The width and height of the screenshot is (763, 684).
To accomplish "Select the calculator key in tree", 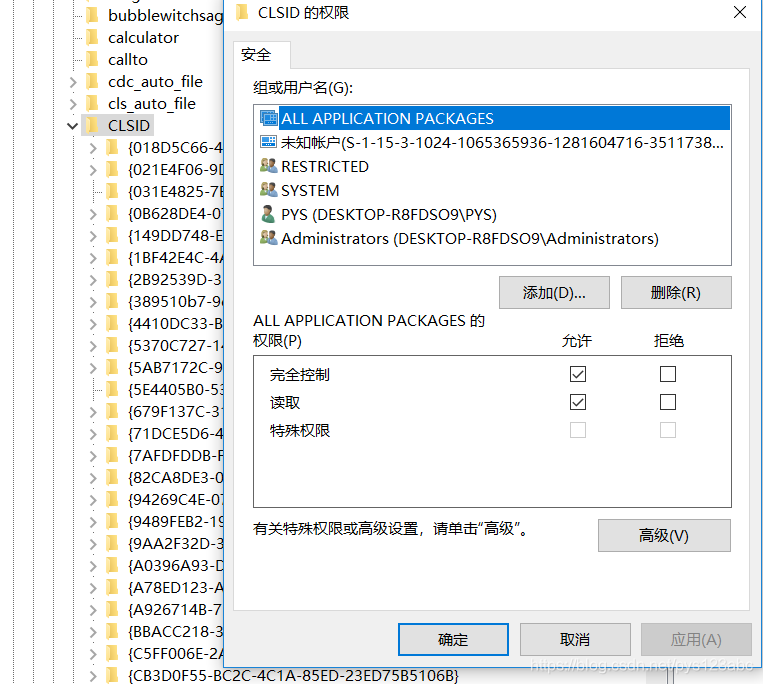I will [x=144, y=37].
